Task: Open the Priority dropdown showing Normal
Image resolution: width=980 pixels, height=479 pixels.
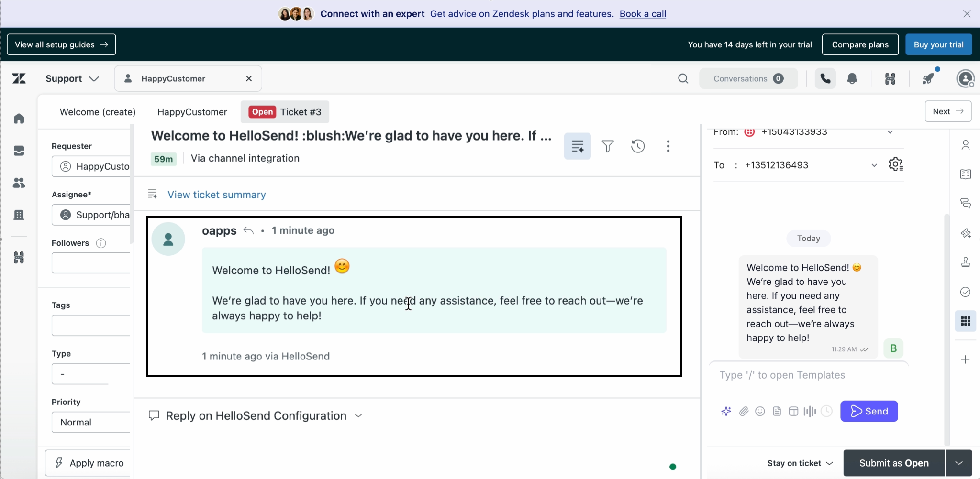Action: [90, 422]
